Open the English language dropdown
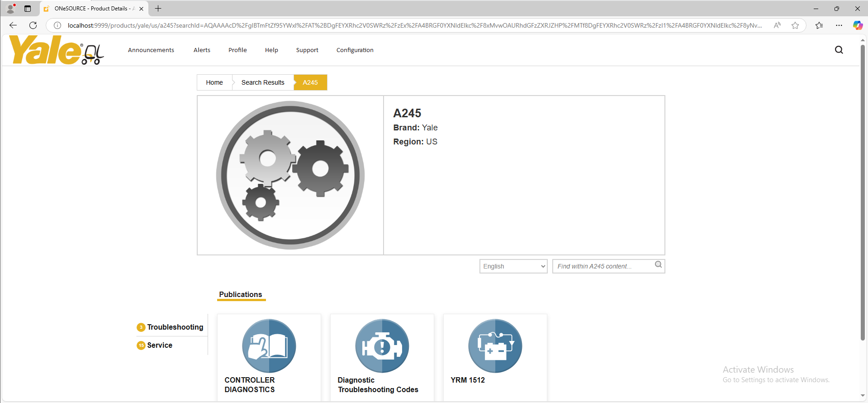 (513, 266)
